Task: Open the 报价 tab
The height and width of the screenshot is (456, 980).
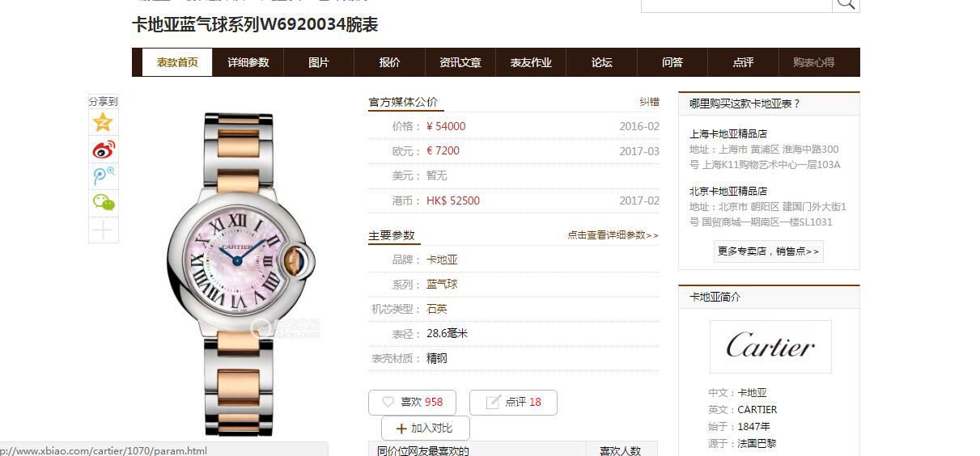Action: coord(389,62)
